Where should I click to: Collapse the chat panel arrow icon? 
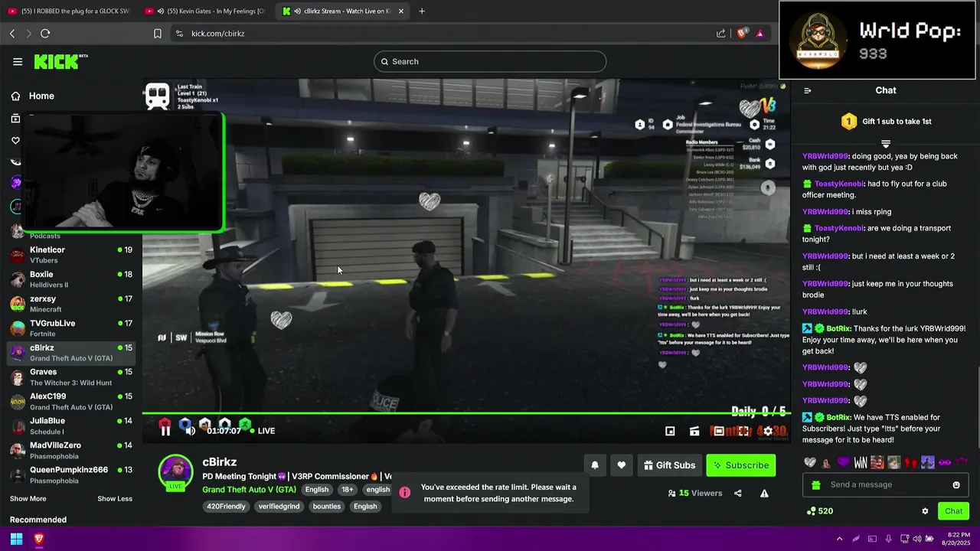pos(807,91)
